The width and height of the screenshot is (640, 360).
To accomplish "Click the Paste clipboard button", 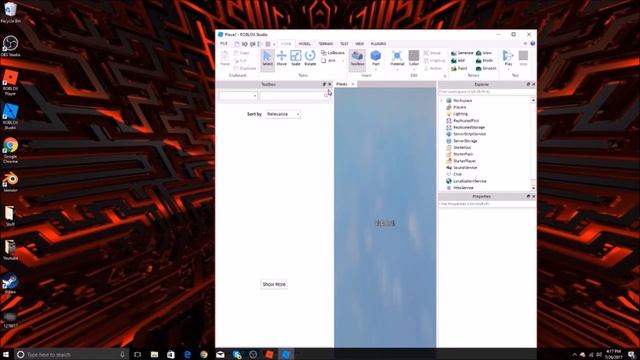I will coord(225,58).
